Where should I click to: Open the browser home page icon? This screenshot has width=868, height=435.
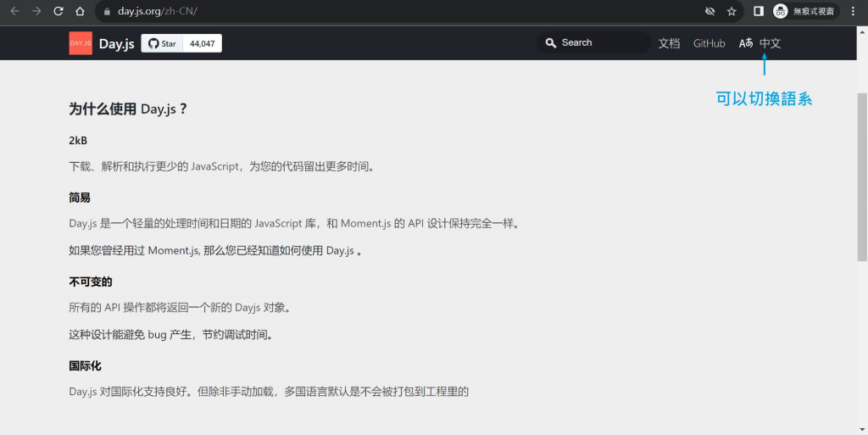[81, 11]
